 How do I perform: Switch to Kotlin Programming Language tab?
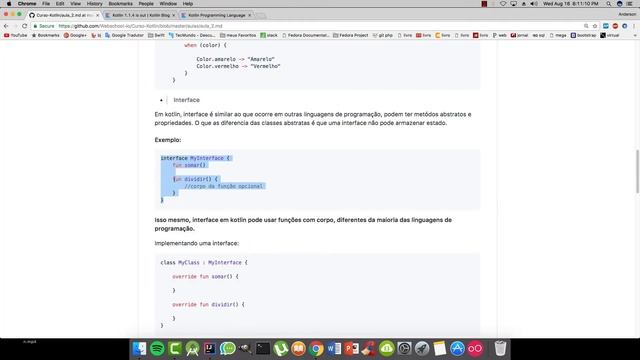(216, 15)
